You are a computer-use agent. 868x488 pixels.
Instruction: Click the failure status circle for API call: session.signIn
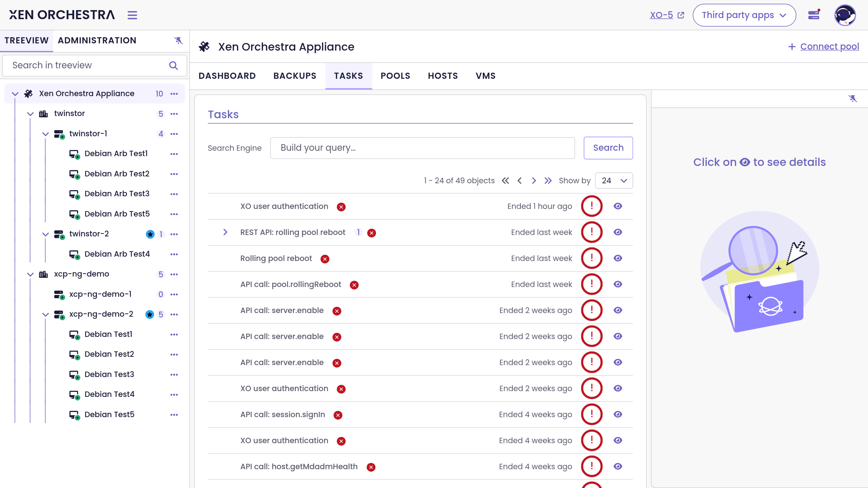point(592,415)
